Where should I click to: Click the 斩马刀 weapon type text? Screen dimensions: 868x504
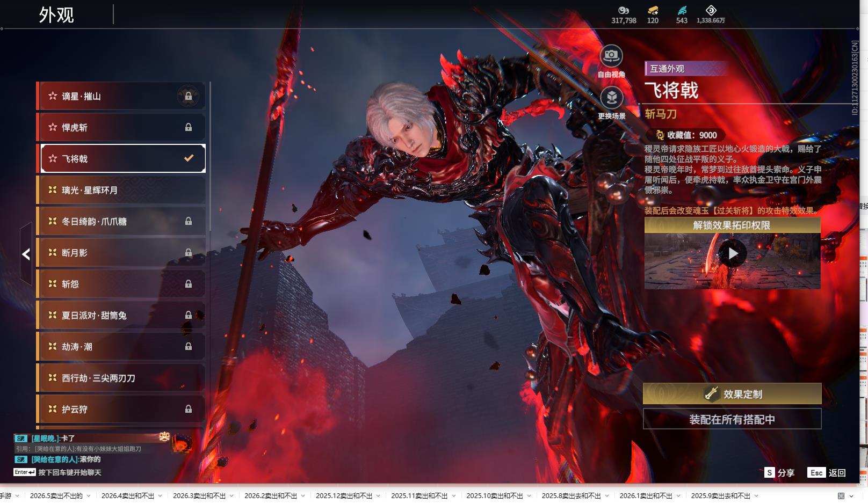coord(661,114)
